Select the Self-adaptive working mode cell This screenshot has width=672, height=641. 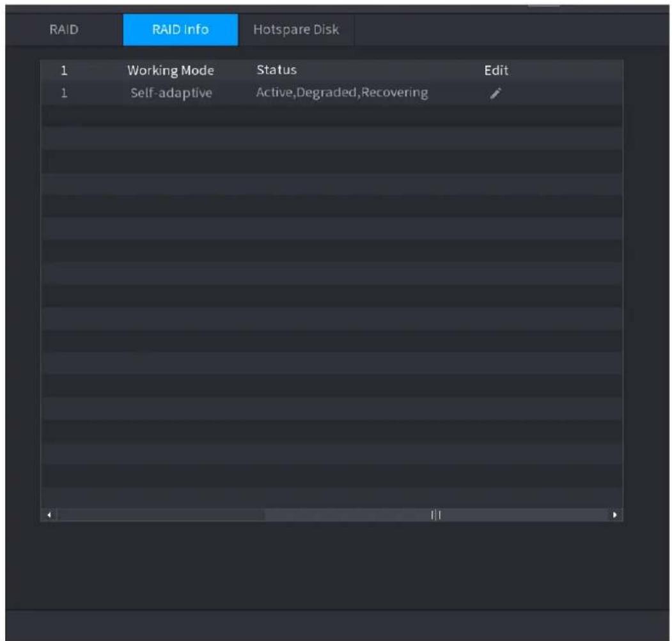171,93
